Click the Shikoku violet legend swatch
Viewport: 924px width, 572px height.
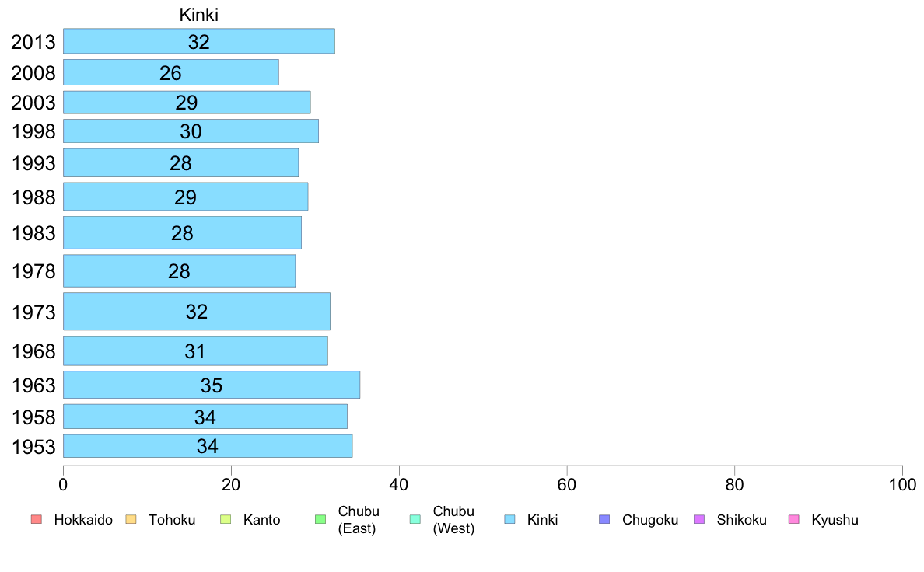click(699, 520)
